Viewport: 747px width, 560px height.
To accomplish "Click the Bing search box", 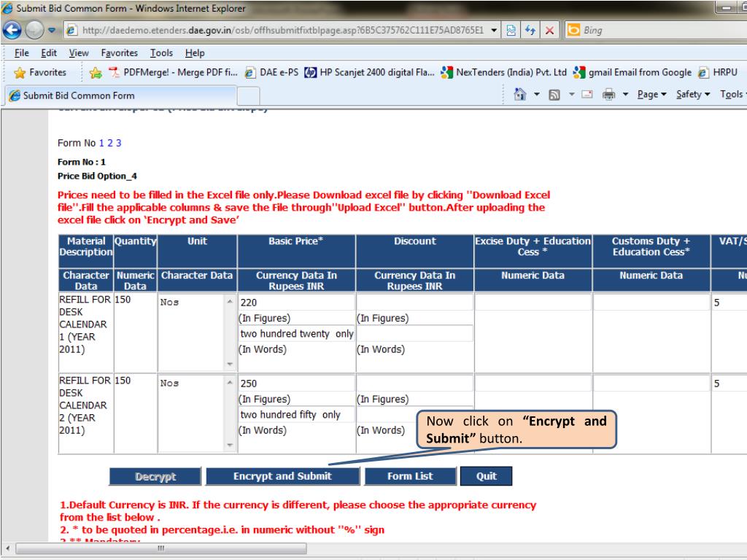I will click(664, 31).
